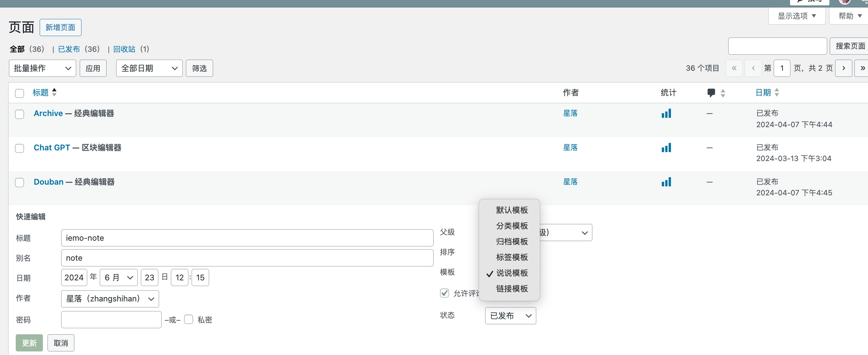This screenshot has width=868, height=355.
Task: Select 归档模板 from template list
Action: point(512,241)
